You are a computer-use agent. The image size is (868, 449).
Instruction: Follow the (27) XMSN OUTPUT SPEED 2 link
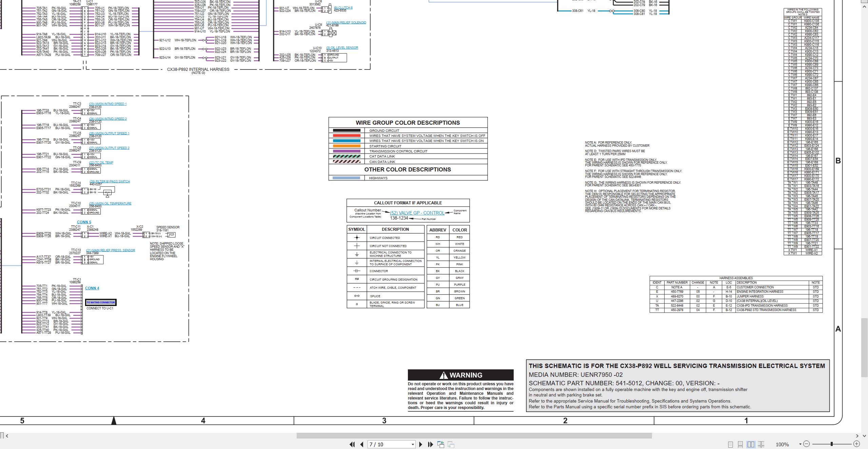click(109, 148)
